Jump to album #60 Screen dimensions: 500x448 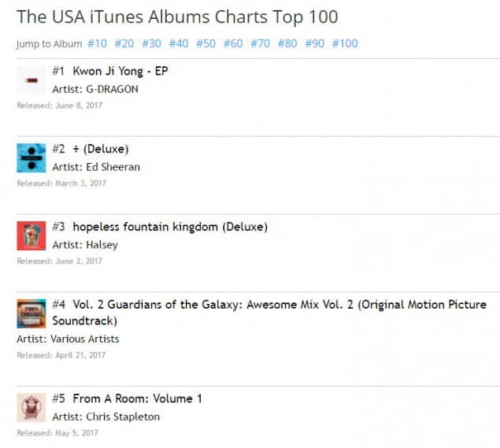(233, 43)
